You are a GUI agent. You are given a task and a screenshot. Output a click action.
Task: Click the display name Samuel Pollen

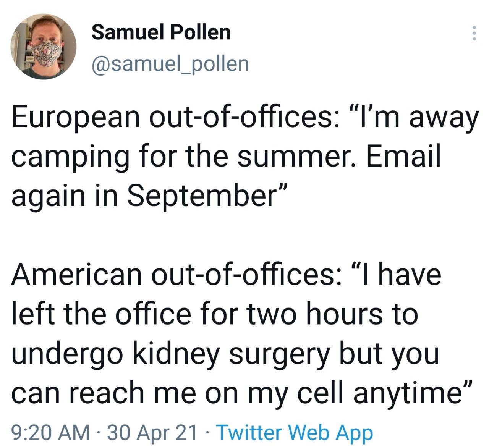point(161,32)
